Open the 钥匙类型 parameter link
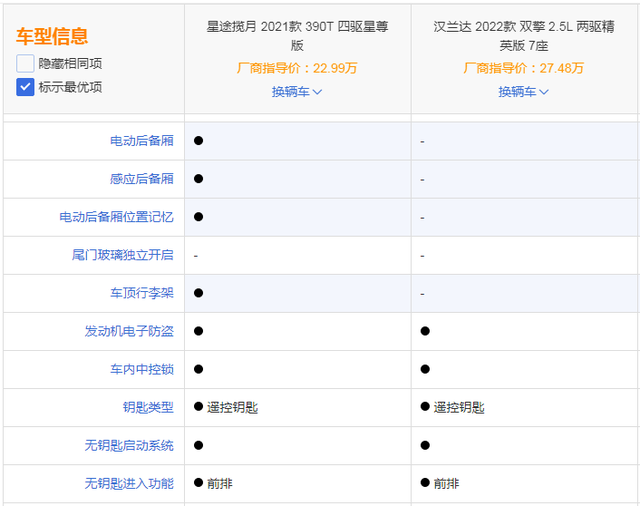640x506 pixels. pos(147,407)
